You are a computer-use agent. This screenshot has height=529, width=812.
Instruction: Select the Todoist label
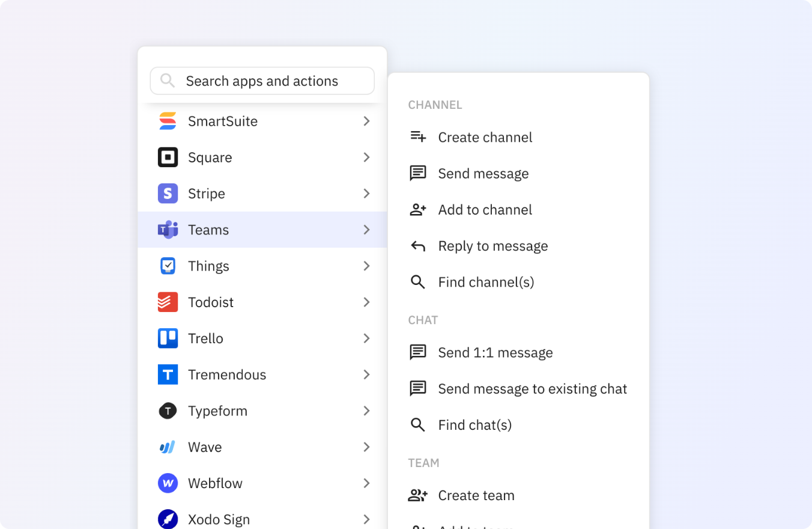(211, 302)
